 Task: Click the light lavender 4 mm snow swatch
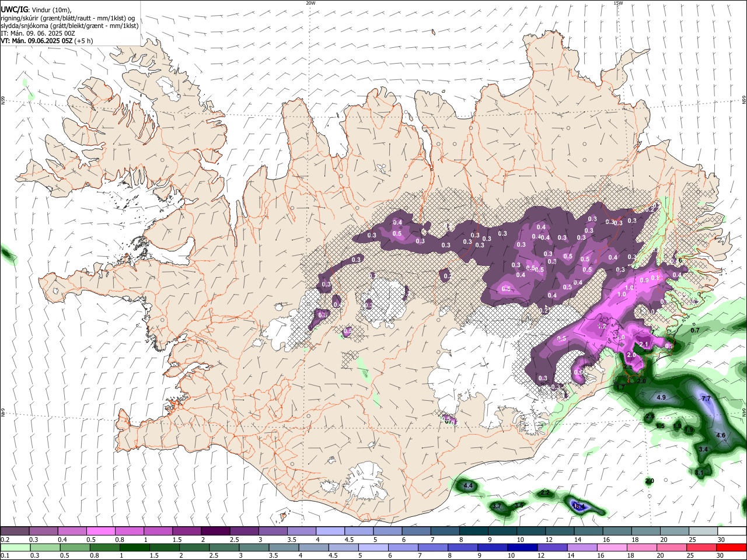[x=329, y=531]
